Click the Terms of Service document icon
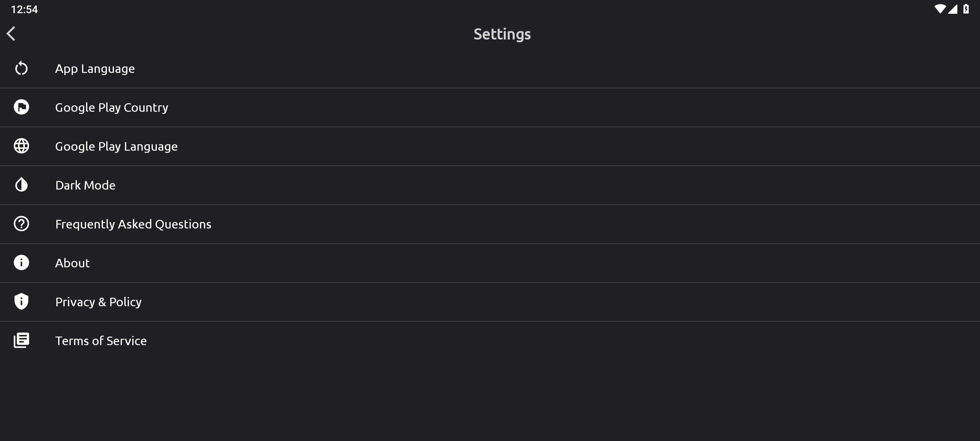980x441 pixels. (21, 340)
